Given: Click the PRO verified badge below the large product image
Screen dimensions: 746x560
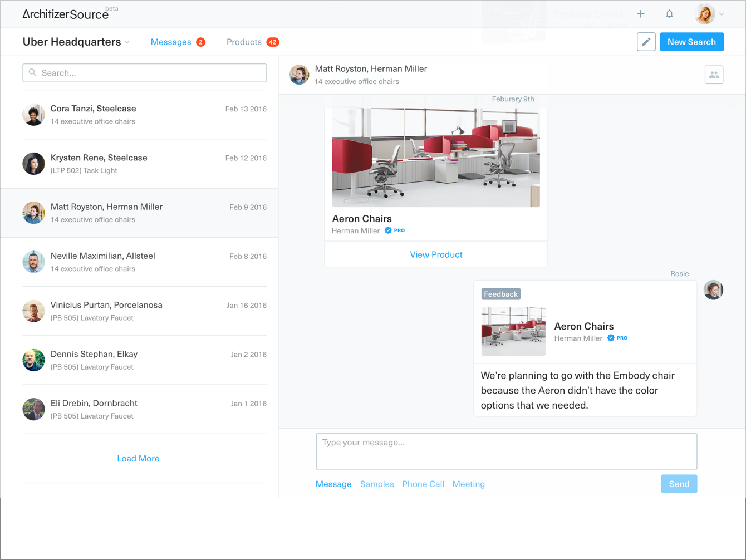Looking at the screenshot, I should (x=395, y=230).
